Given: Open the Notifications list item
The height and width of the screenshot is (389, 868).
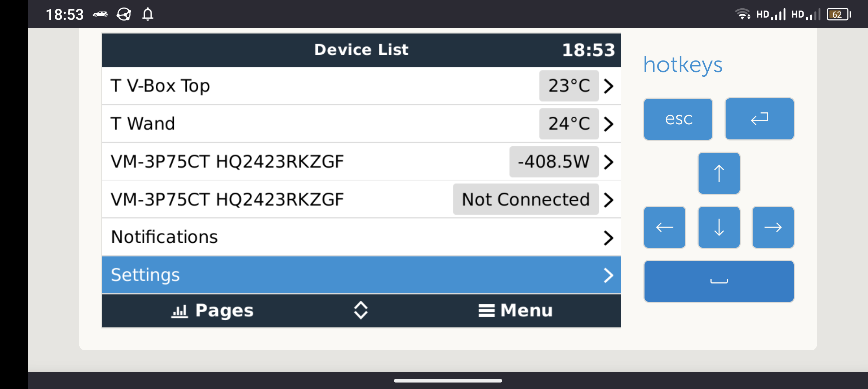Looking at the screenshot, I should 361,237.
